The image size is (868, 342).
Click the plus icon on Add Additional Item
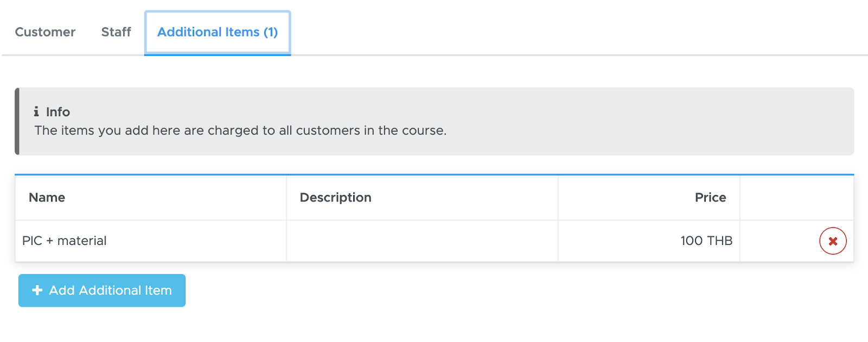pos(37,290)
